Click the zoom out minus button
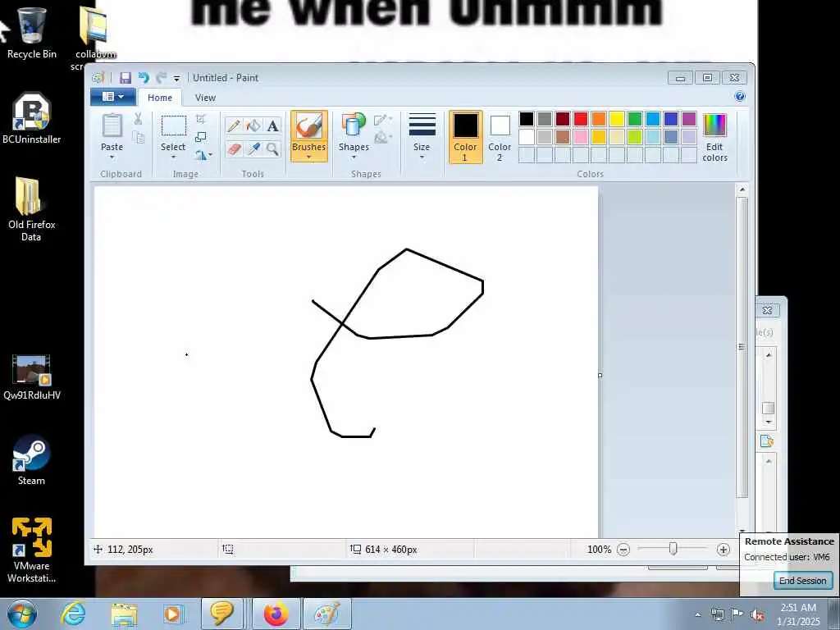 [623, 549]
